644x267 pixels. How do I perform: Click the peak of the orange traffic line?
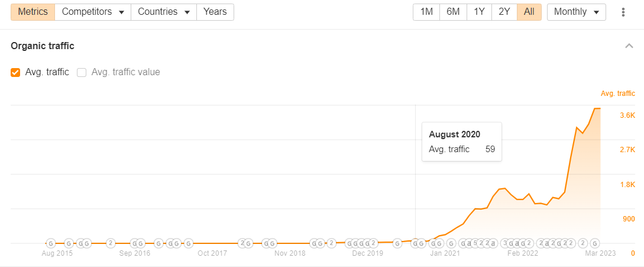597,108
